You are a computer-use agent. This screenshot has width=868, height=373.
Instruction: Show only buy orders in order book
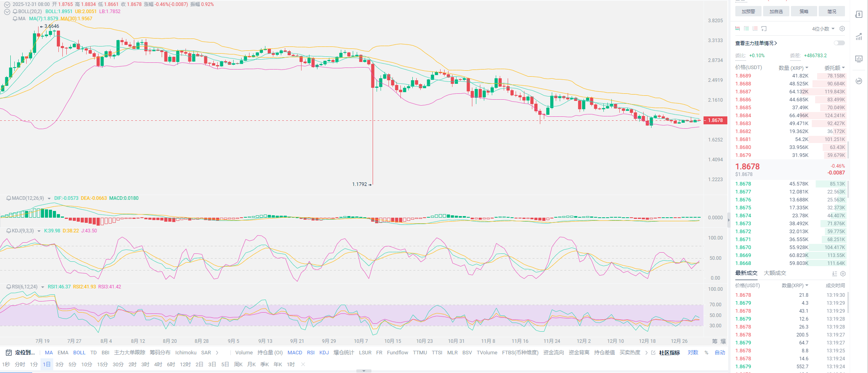pos(746,29)
